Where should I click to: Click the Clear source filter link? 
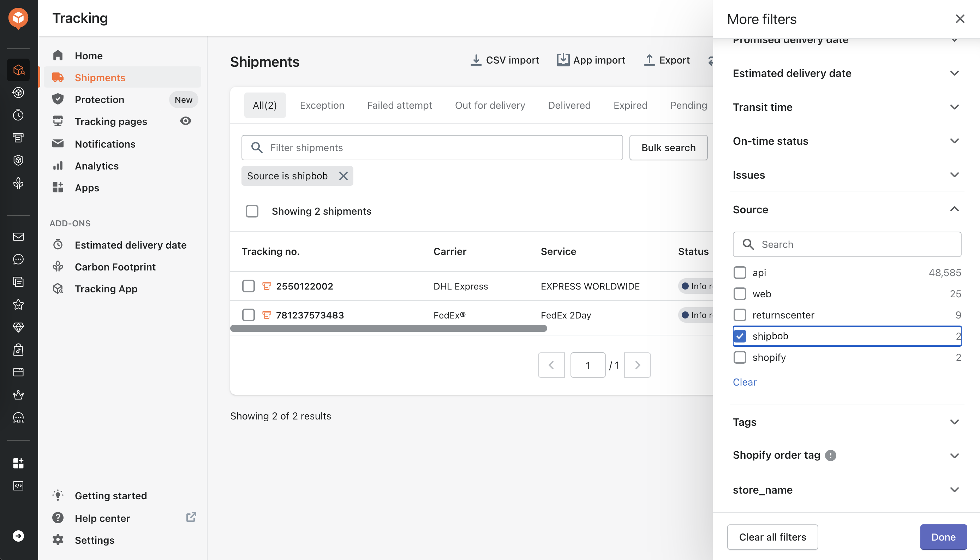[x=745, y=381]
